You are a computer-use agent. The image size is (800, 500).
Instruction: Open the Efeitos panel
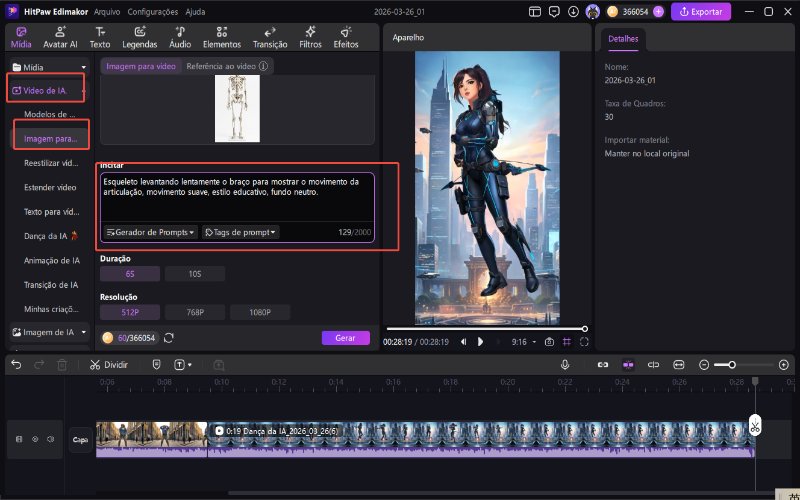(x=346, y=38)
